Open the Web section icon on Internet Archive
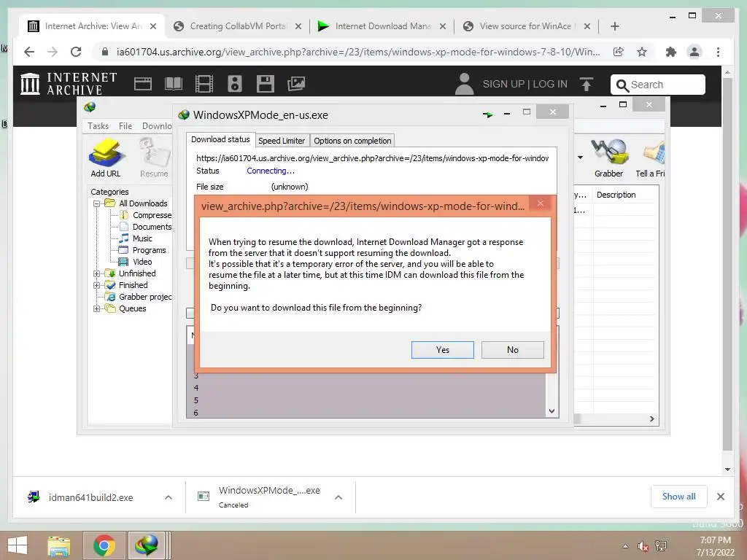The image size is (747, 560). pos(142,84)
